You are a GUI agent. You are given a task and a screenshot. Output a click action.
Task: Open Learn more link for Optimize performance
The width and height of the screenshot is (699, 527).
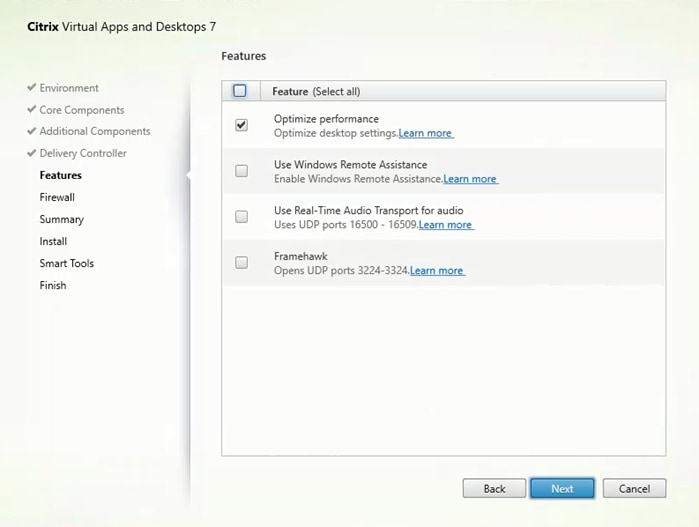pyautogui.click(x=426, y=133)
